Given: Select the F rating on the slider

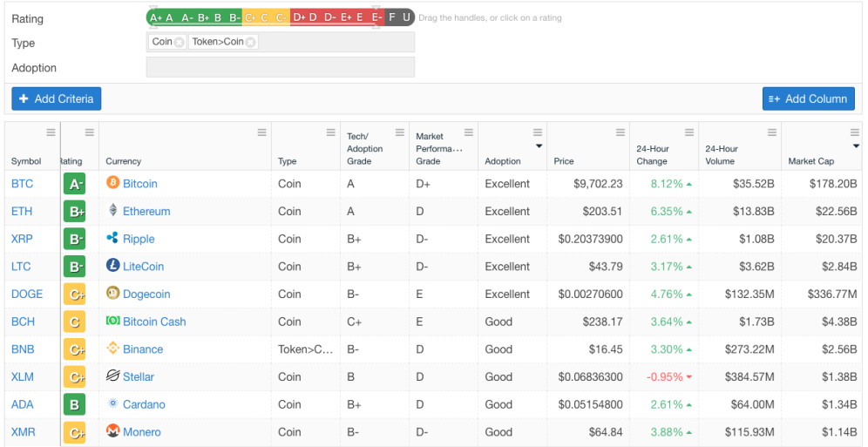Looking at the screenshot, I should click(392, 17).
